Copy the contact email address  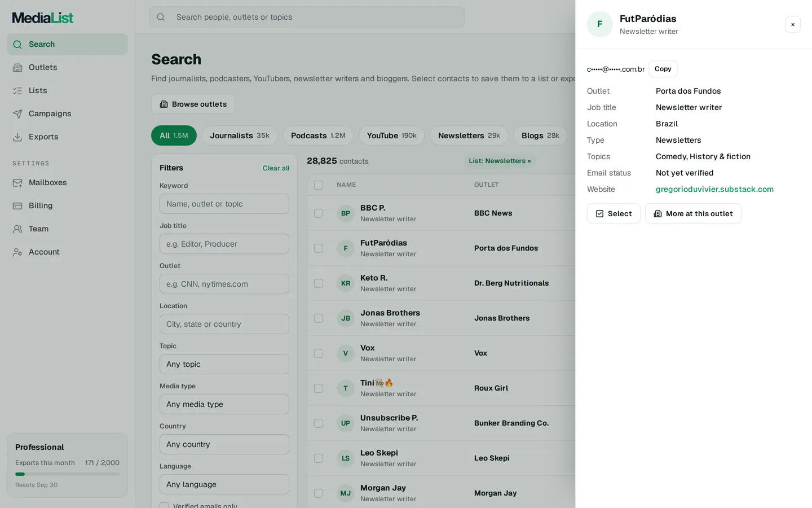point(663,69)
